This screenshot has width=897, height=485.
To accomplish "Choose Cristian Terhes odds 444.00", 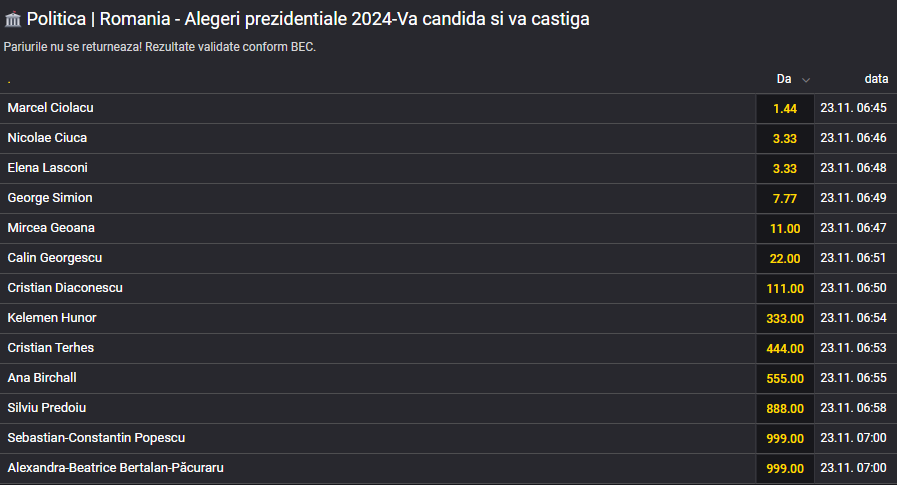I will point(785,348).
